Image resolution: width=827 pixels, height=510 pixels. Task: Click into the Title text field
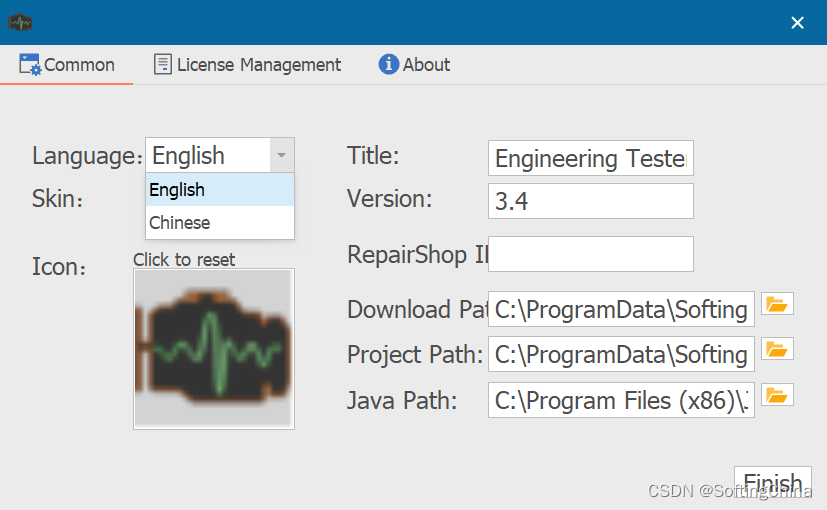click(590, 159)
